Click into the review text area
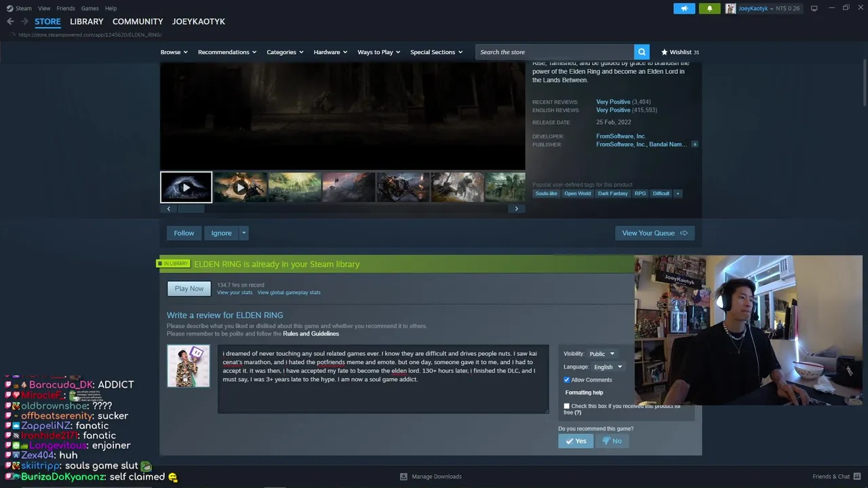The height and width of the screenshot is (488, 868). click(383, 380)
